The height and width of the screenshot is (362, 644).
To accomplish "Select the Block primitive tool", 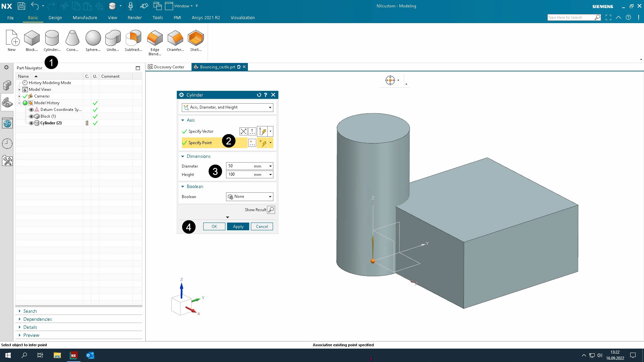I will point(32,38).
